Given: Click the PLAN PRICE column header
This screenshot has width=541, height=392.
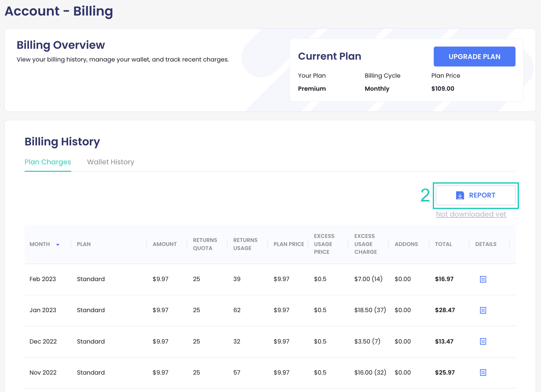Looking at the screenshot, I should (288, 244).
